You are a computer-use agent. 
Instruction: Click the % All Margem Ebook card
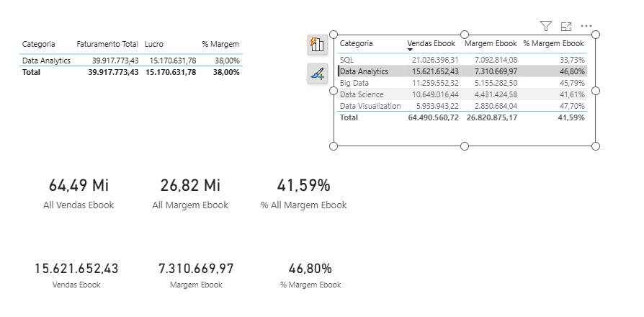click(x=303, y=193)
